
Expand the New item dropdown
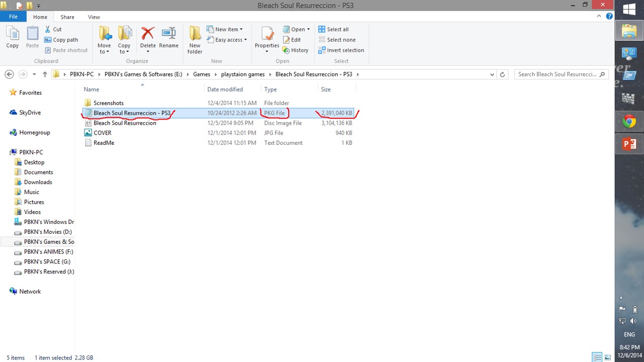coord(228,29)
